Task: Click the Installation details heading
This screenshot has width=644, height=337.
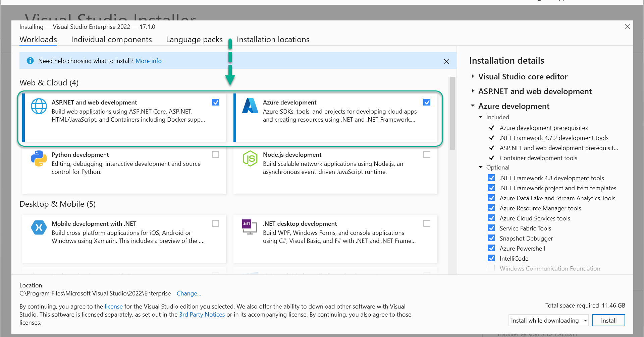Action: pyautogui.click(x=506, y=61)
